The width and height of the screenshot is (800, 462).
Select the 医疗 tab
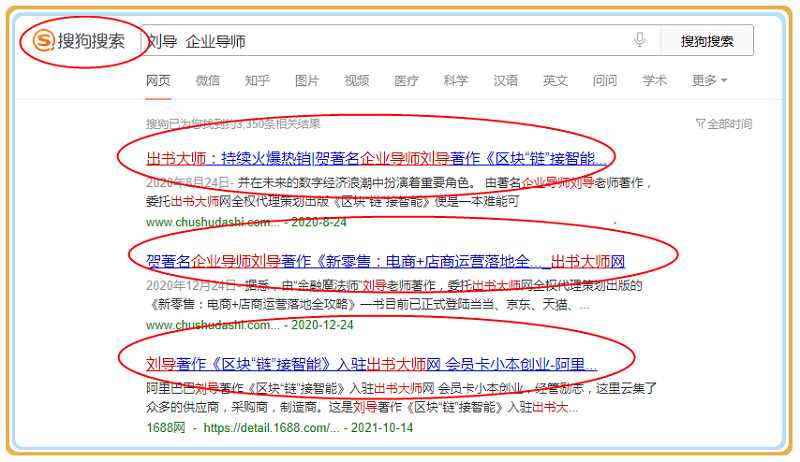coord(406,80)
